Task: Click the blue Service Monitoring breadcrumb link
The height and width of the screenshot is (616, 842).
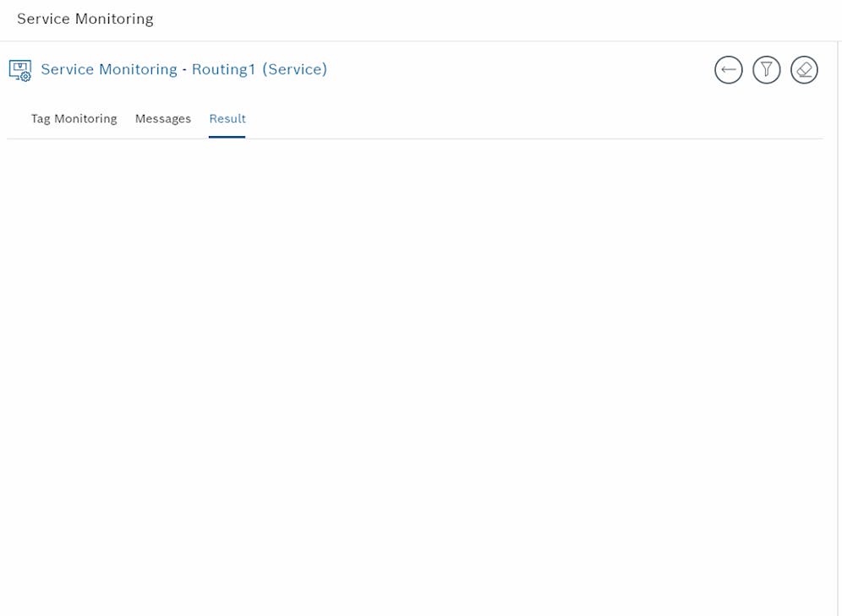Action: pyautogui.click(x=109, y=69)
